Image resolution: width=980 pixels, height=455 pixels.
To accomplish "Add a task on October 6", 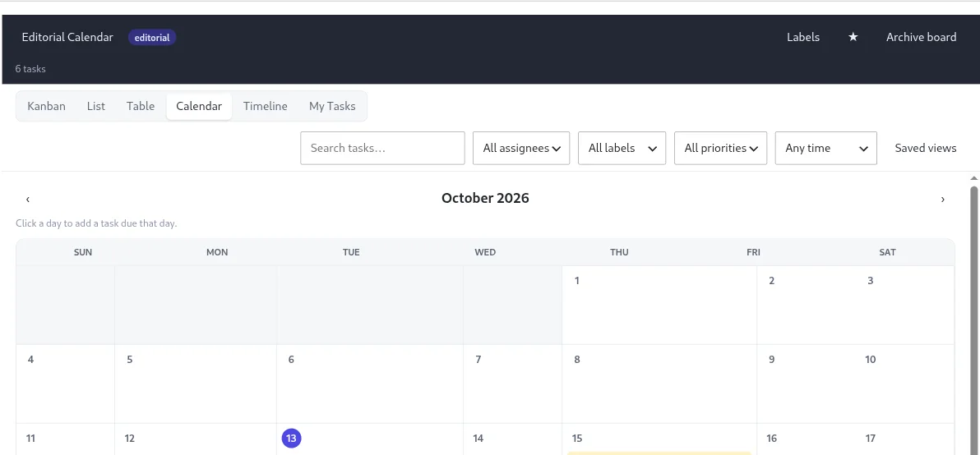I will [370, 384].
